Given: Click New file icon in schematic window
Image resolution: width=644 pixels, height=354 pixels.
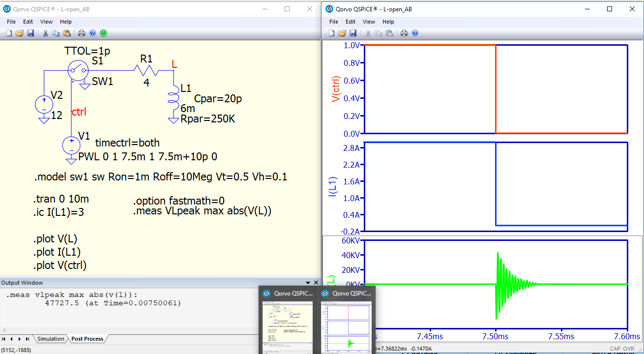Looking at the screenshot, I should coord(9,33).
